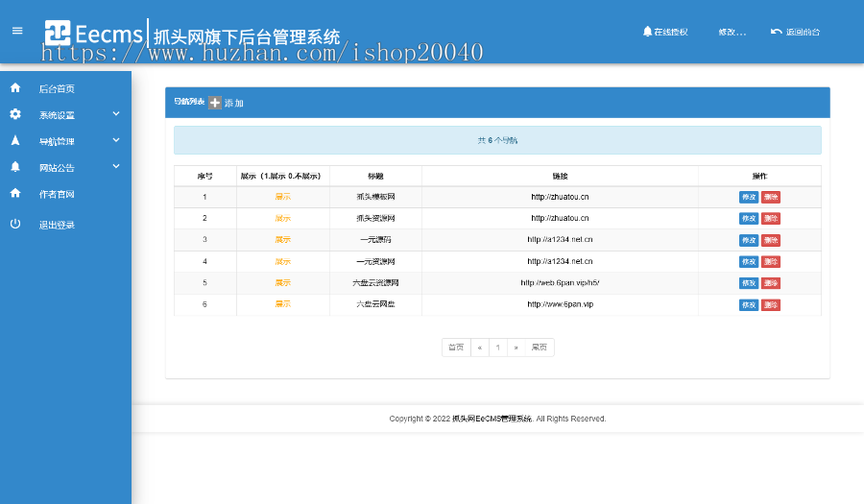The height and width of the screenshot is (504, 864).
Task: Expand the 导航管理 submenu chevron
Action: pos(116,140)
